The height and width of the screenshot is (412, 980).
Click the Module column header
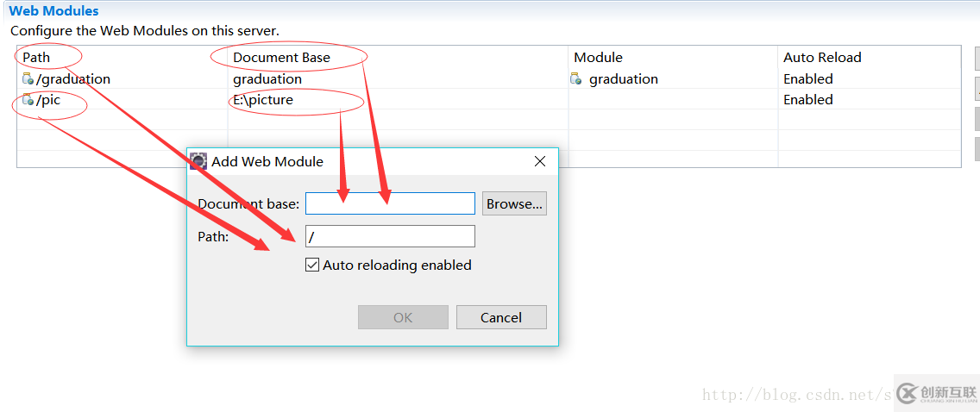tap(598, 58)
